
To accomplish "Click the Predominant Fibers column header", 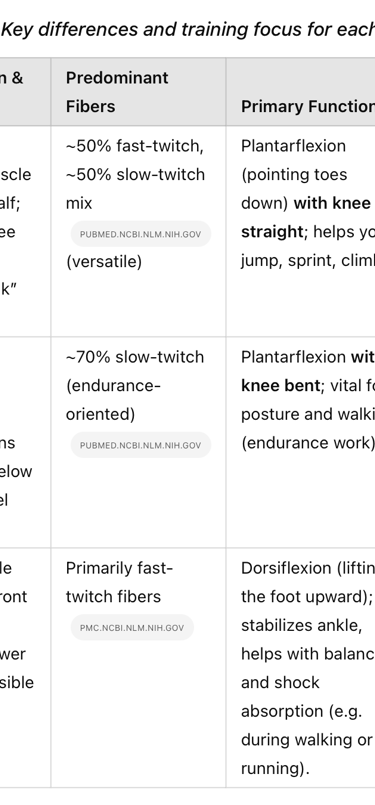I will coord(117,92).
